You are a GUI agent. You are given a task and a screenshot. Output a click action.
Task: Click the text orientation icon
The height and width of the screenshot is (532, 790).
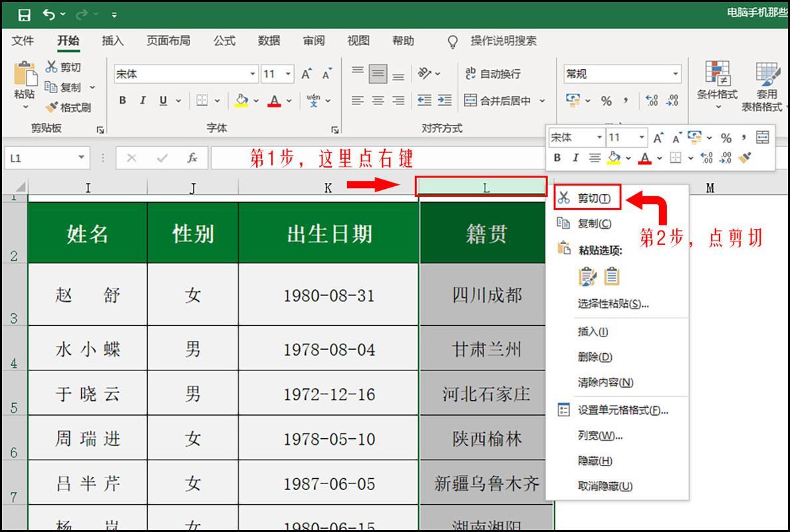click(x=425, y=74)
